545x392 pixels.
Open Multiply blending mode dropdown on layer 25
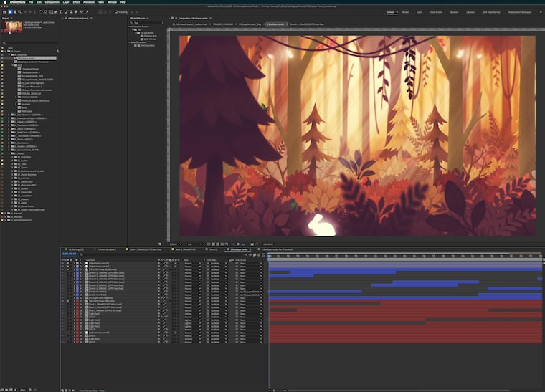pyautogui.click(x=192, y=339)
